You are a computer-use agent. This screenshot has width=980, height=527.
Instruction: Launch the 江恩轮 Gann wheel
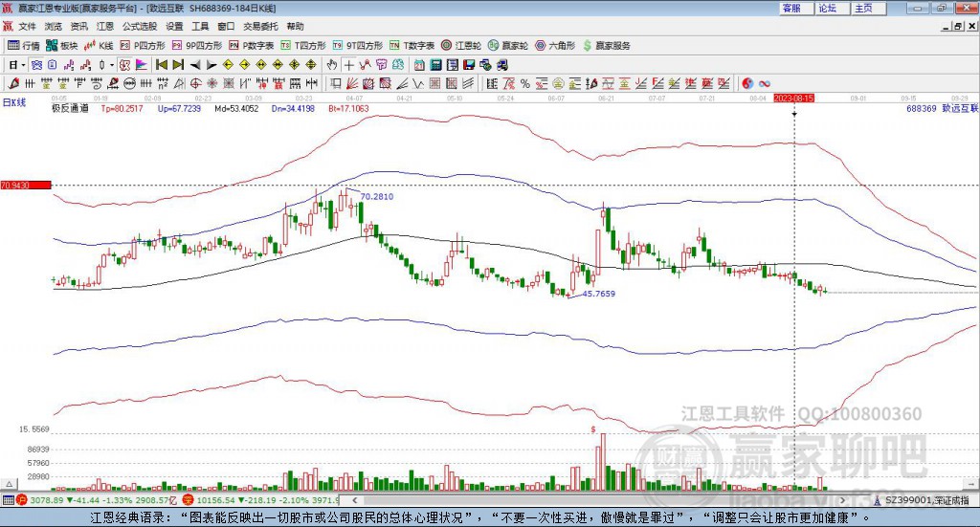point(461,46)
